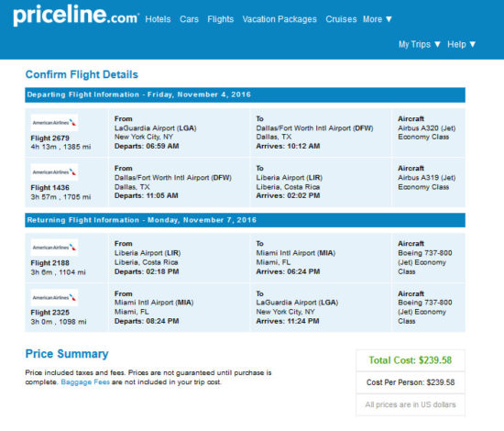Open the Help dropdown menu
This screenshot has height=431, width=504.
click(x=461, y=44)
